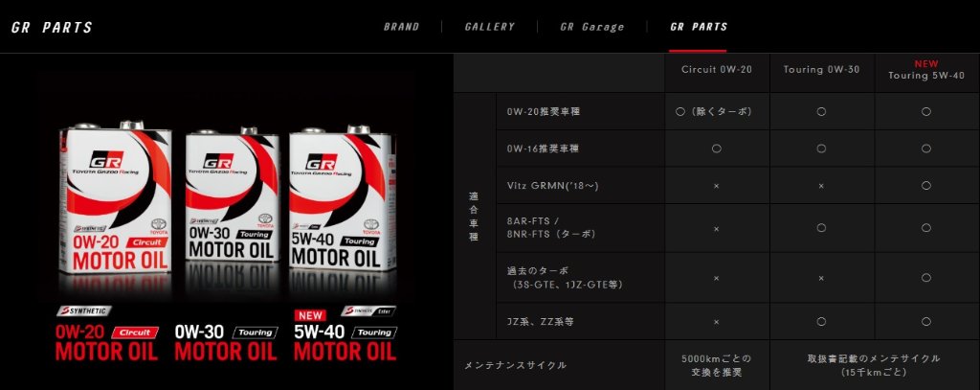Viewport: 980px width, 390px height.
Task: Open the GALLERY navigation tab
Action: point(489,27)
